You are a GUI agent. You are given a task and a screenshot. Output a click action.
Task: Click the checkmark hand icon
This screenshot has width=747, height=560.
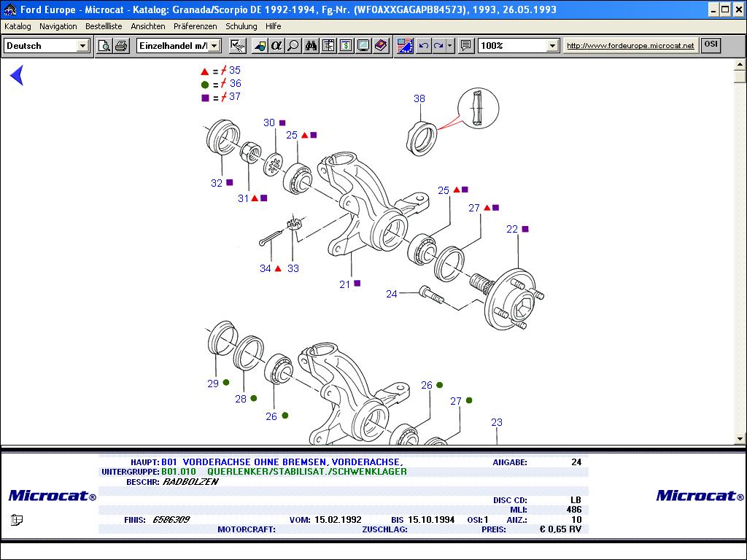pyautogui.click(x=237, y=46)
